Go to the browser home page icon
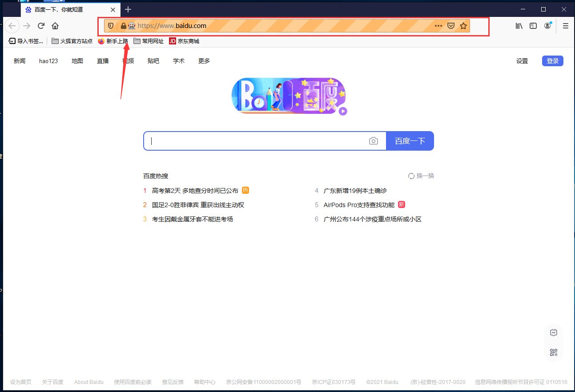Viewport: 575px width, 392px height. tap(55, 26)
